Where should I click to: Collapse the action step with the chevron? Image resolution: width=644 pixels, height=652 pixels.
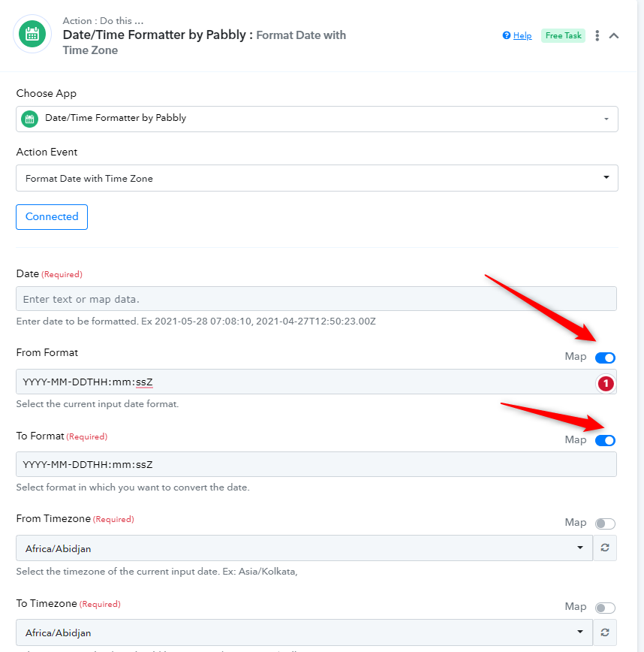pos(614,36)
